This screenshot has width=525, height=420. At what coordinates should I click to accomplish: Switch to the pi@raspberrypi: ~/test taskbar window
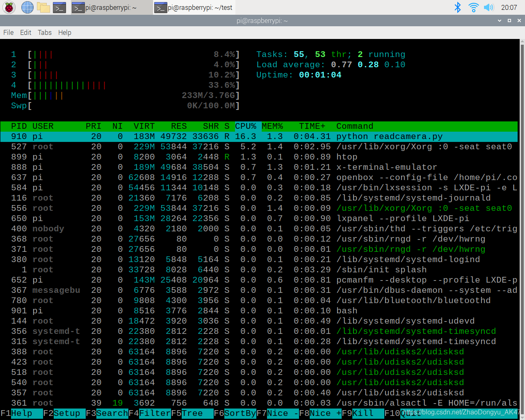coord(194,7)
